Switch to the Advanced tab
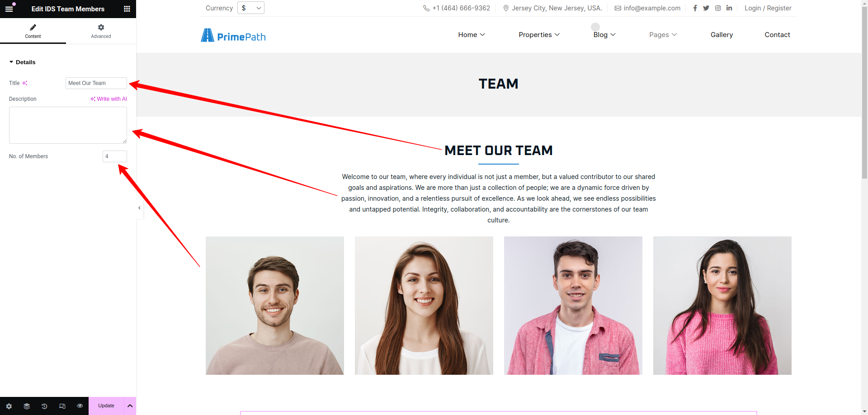 101,31
